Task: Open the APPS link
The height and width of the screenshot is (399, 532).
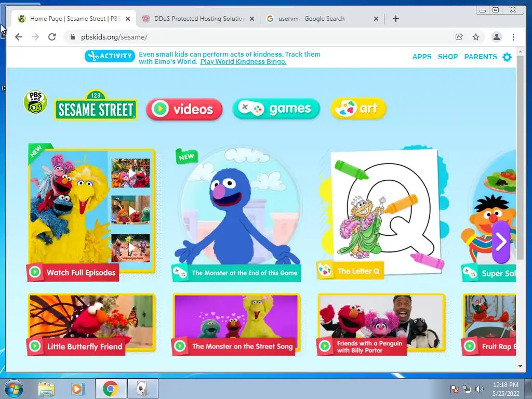Action: 422,57
